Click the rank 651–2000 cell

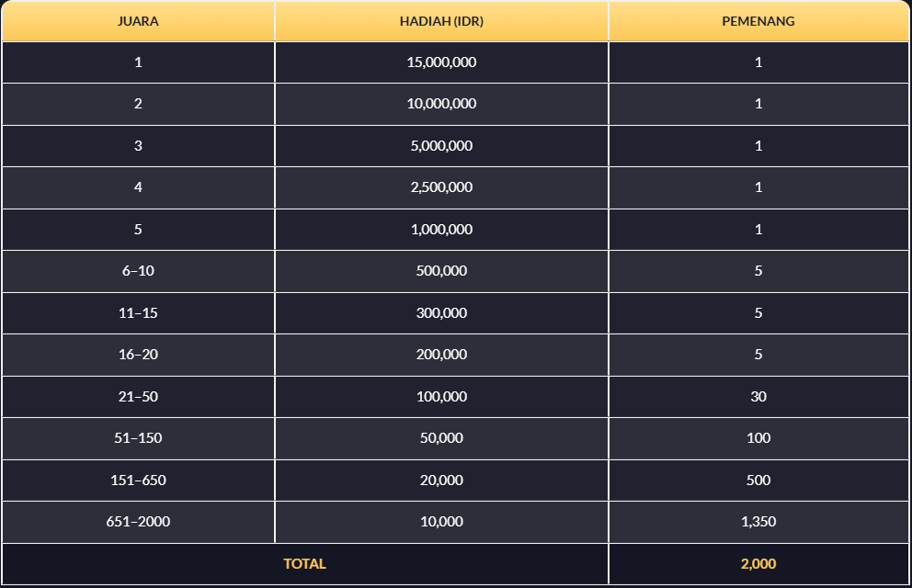[138, 522]
